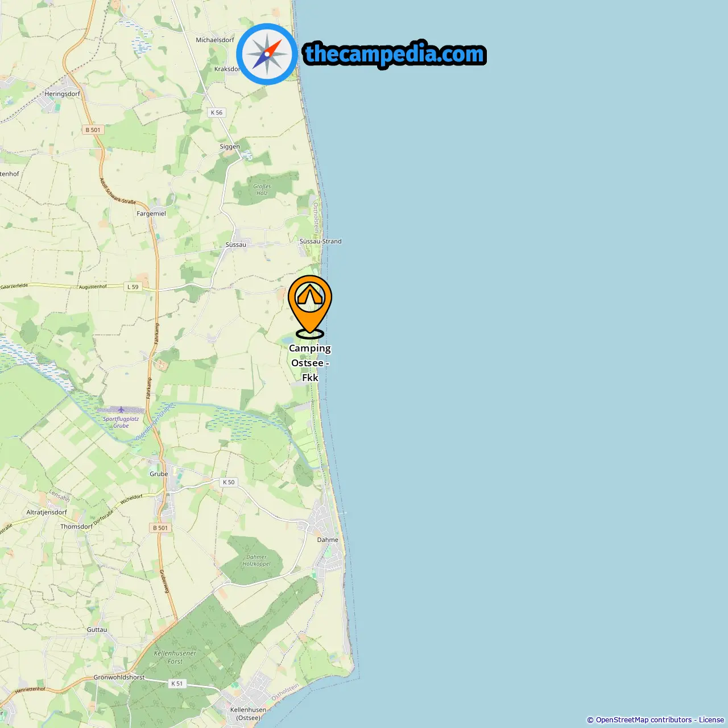This screenshot has width=728, height=728.
Task: Click the Kellenhusener Forst forest label
Action: pos(175,657)
